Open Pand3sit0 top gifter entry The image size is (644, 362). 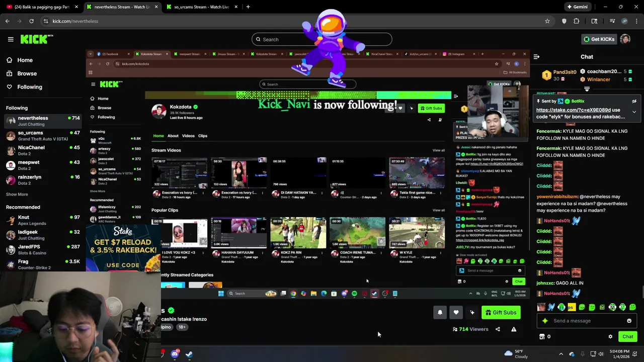[x=558, y=75]
